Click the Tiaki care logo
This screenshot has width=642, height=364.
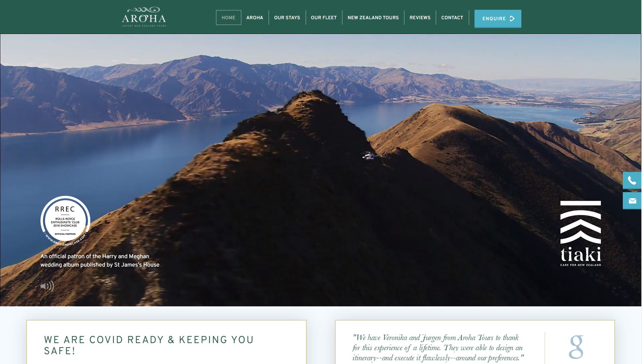[580, 233]
